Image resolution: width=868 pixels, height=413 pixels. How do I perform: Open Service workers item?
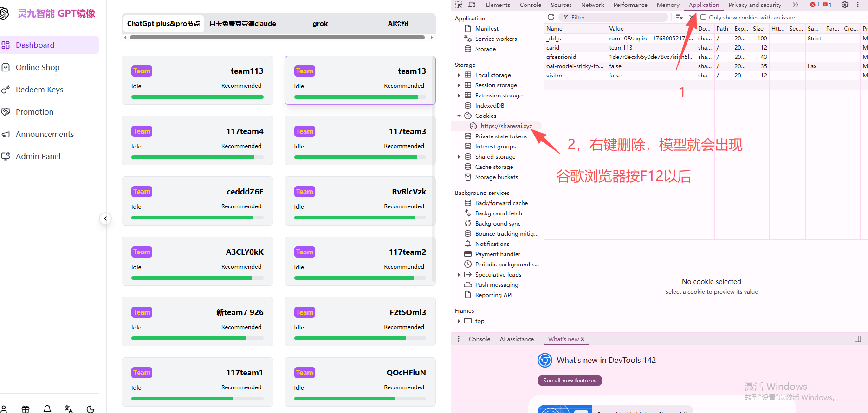pyautogui.click(x=496, y=39)
